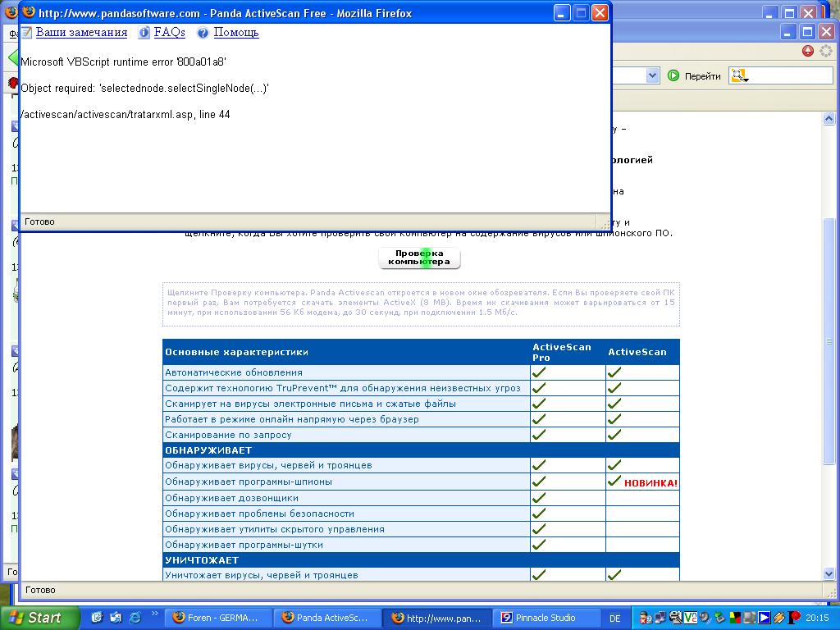The height and width of the screenshot is (630, 840).
Task: Click the taskbar clock showing 20:15
Action: [x=817, y=619]
